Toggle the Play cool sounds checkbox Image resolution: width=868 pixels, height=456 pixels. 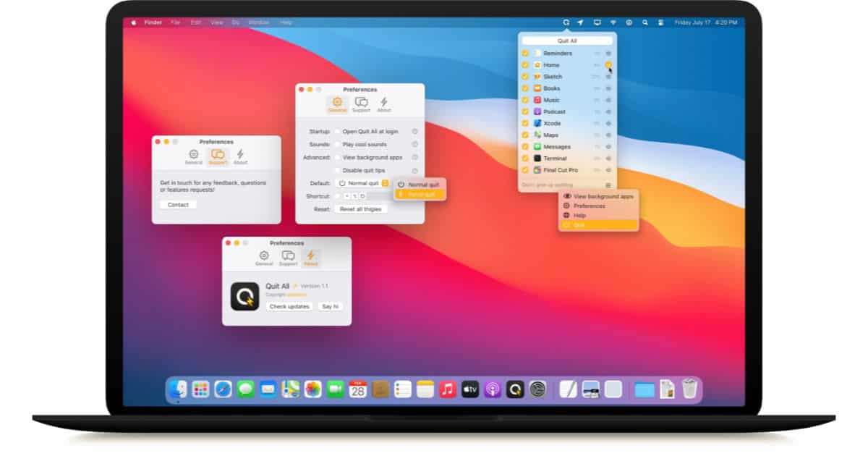337,145
